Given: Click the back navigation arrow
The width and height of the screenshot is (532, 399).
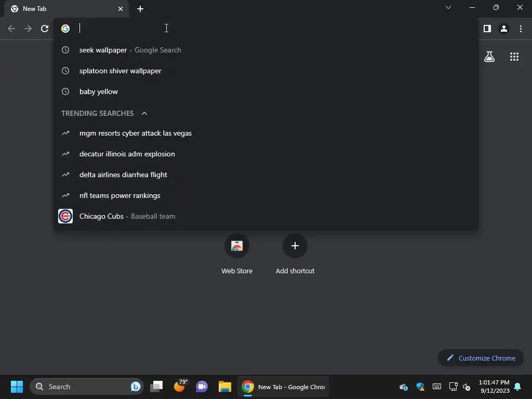Looking at the screenshot, I should tap(11, 29).
